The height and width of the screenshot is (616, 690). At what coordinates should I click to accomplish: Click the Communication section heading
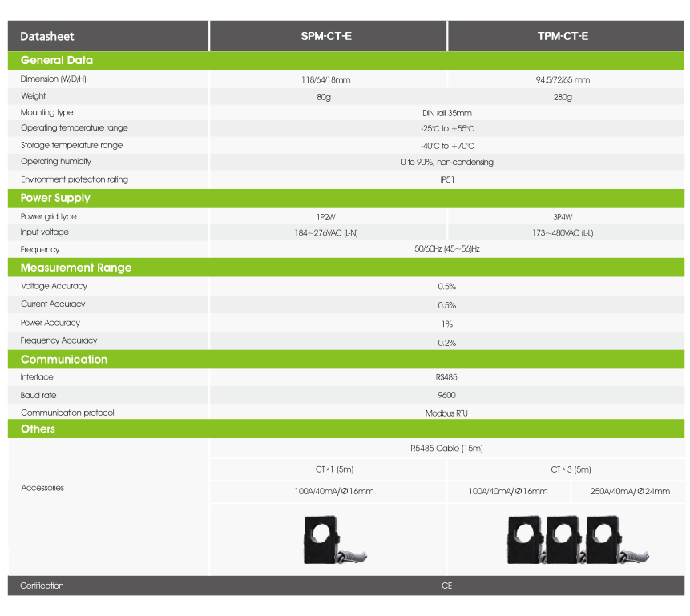point(64,360)
